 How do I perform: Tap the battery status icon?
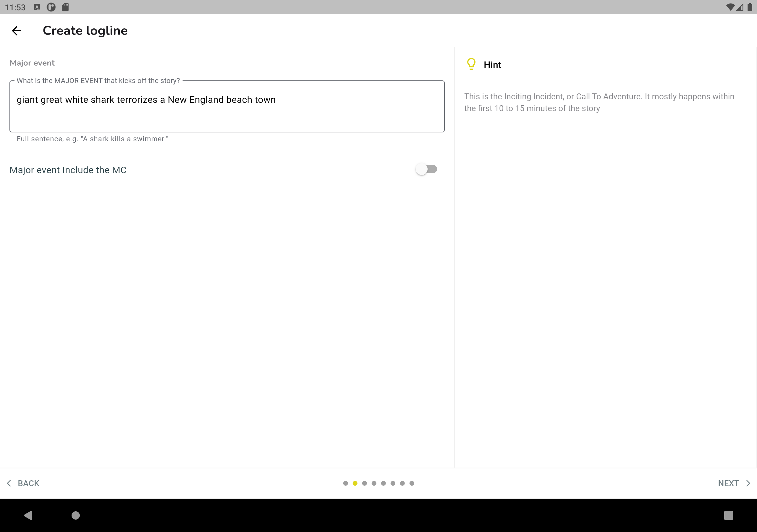pos(750,7)
